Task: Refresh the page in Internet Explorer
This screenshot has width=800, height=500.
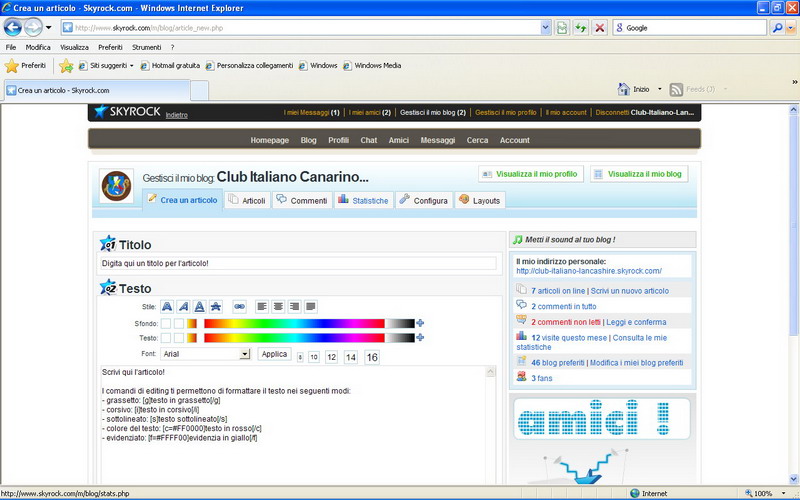Action: point(581,28)
